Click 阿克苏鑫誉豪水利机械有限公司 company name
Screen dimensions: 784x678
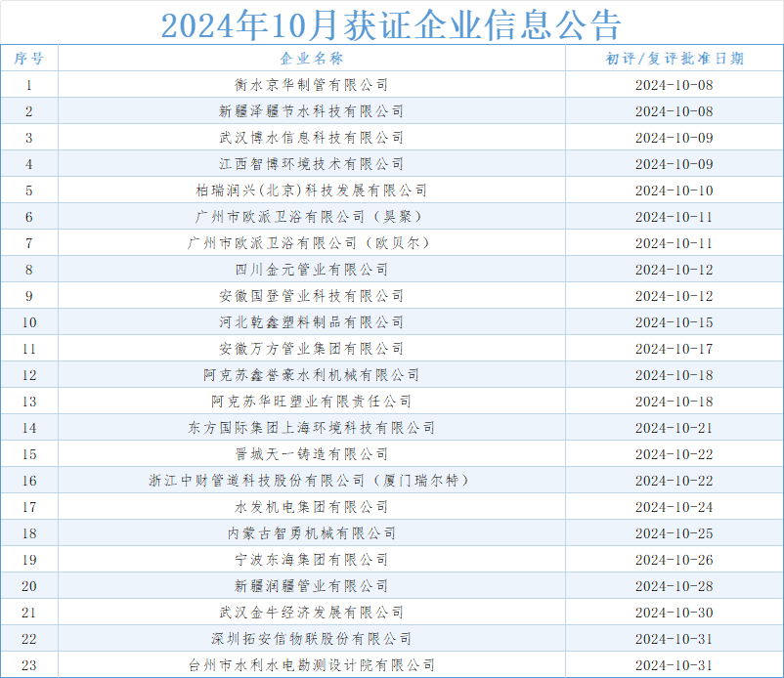pos(312,375)
